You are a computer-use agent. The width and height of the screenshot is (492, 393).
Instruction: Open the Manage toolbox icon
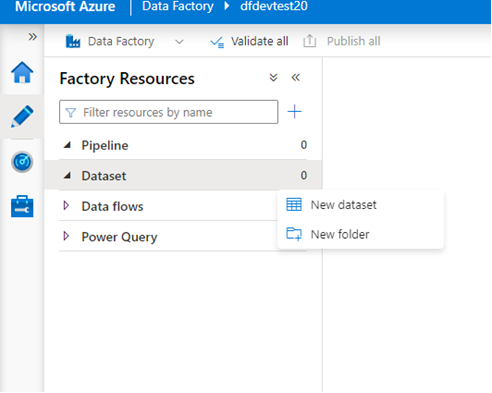pos(22,206)
